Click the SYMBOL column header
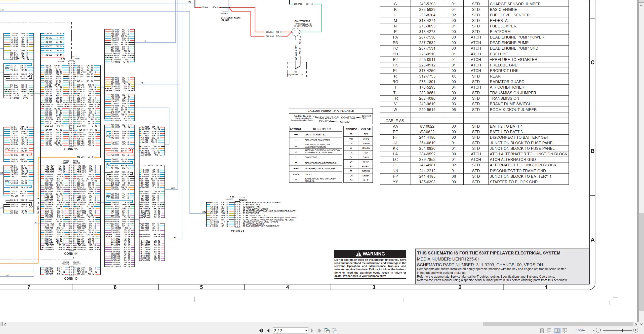Screen dimensions: 644x334 tap(296, 129)
